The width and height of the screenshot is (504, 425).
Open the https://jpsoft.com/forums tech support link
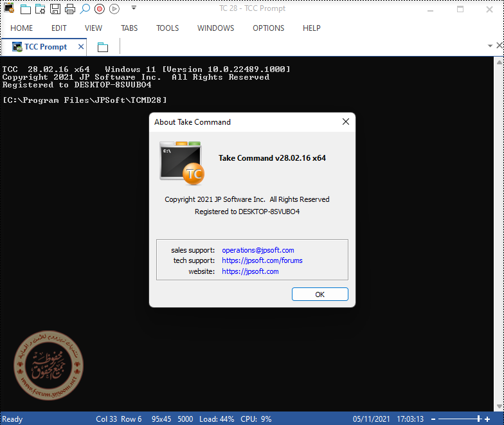pyautogui.click(x=262, y=260)
